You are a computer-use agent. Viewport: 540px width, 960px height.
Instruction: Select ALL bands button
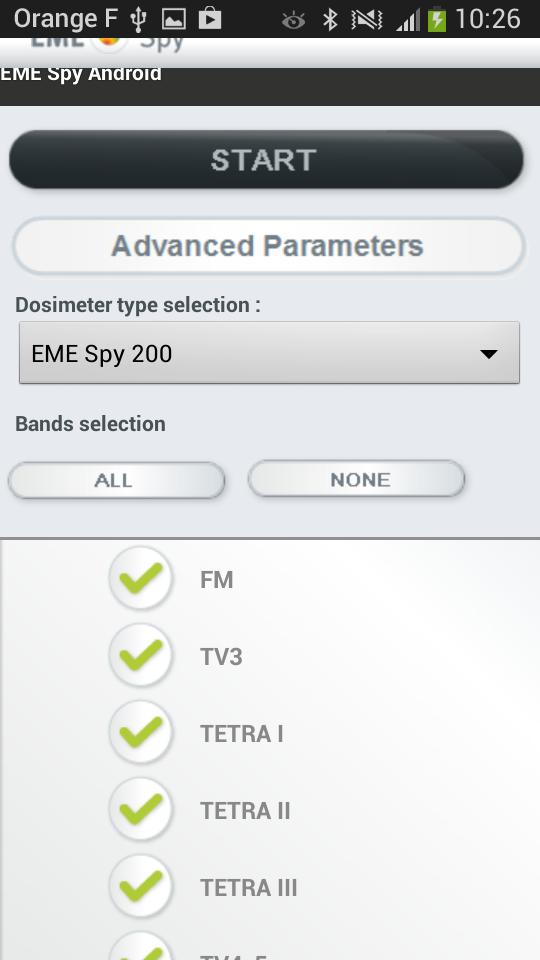116,480
